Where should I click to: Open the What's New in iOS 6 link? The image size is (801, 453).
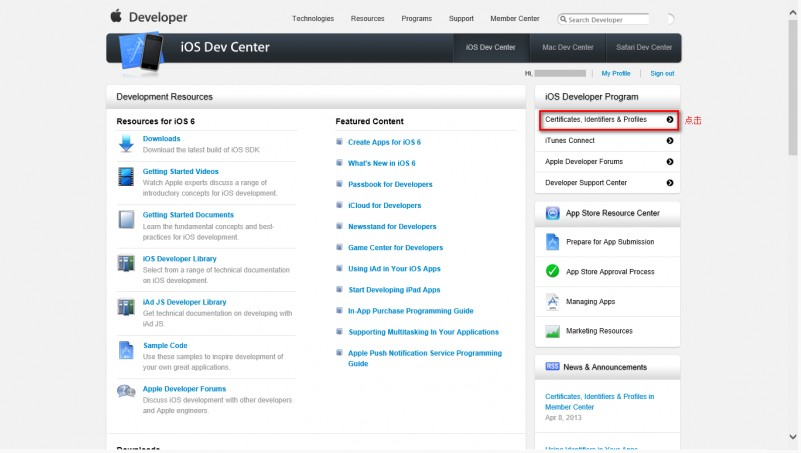click(x=382, y=163)
